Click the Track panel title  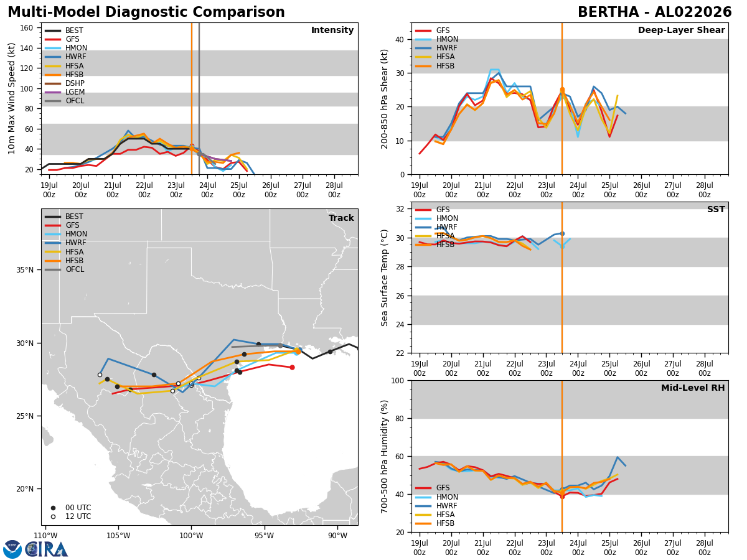[341, 218]
